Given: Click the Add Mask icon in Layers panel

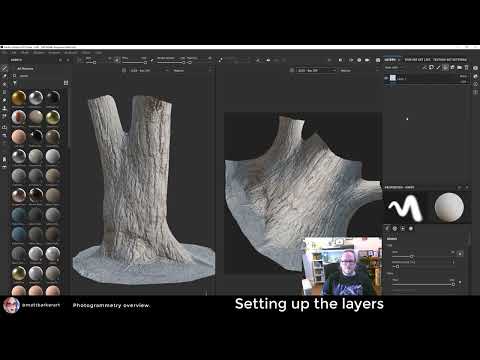Looking at the screenshot, I should [x=431, y=68].
